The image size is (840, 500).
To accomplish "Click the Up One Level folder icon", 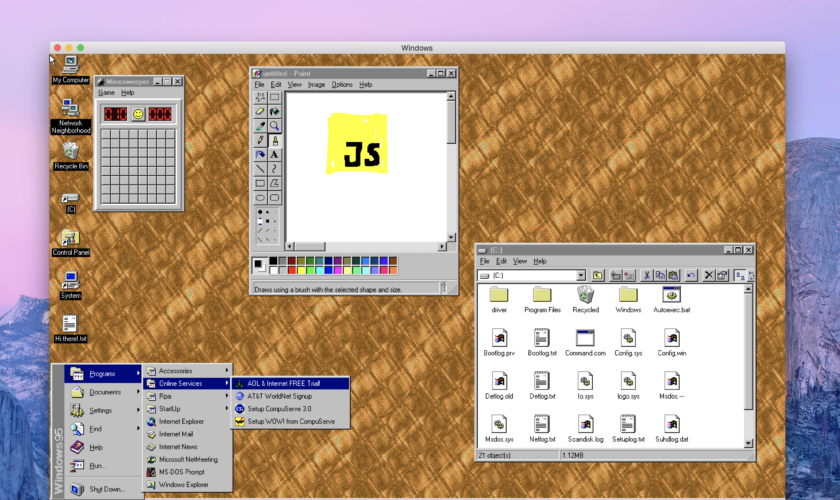I will point(598,275).
